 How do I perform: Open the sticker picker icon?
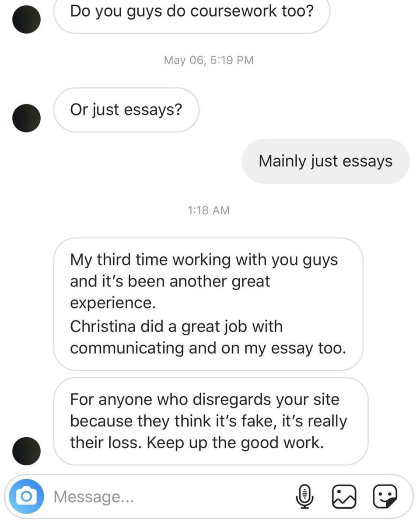click(385, 496)
